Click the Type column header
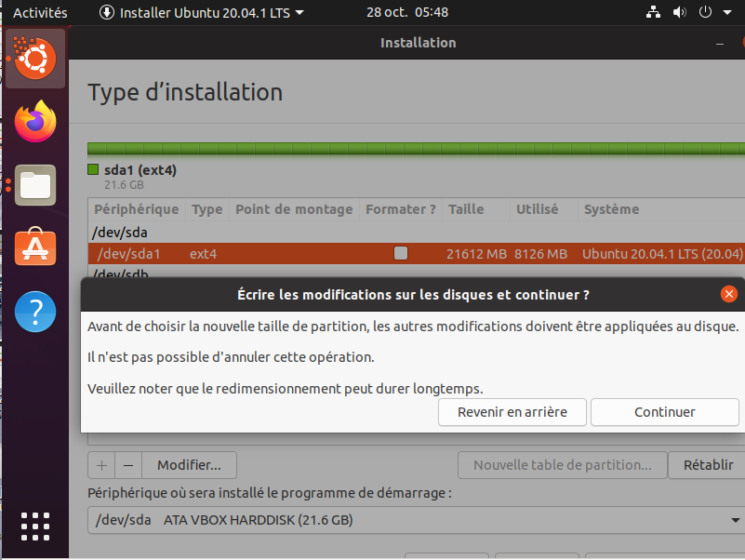The width and height of the screenshot is (745, 560). 207,209
